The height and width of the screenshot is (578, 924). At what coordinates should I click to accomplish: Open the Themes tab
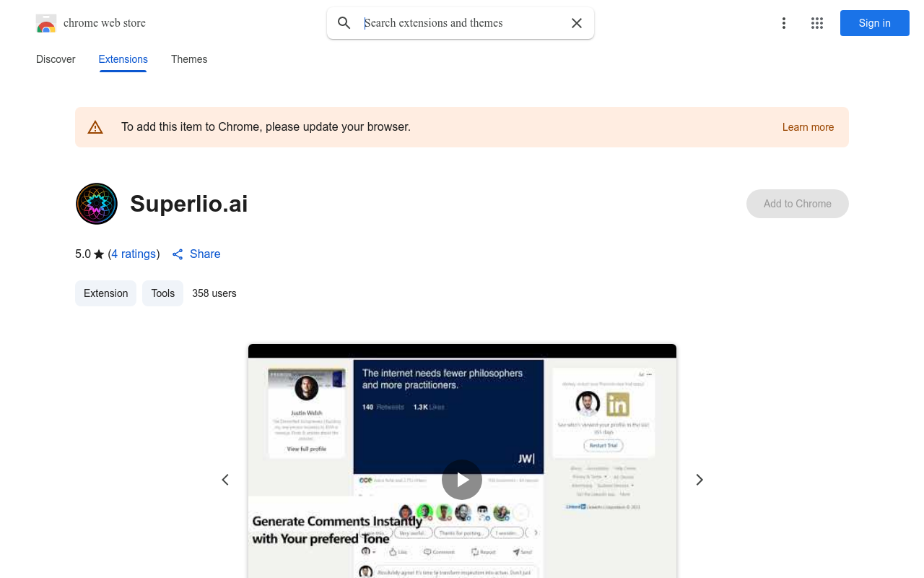(189, 59)
